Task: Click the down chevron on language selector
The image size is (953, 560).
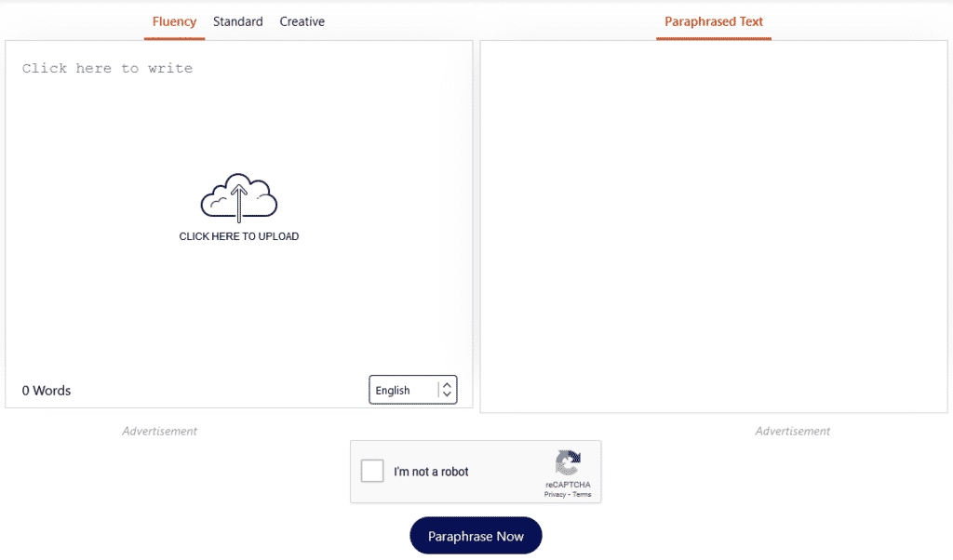Action: tap(447, 395)
